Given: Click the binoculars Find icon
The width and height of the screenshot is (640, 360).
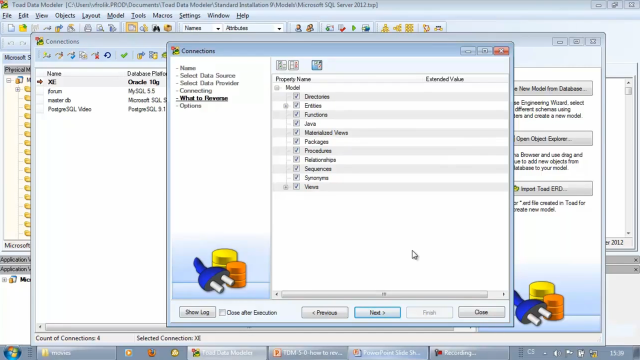Looking at the screenshot, I should coord(156,28).
